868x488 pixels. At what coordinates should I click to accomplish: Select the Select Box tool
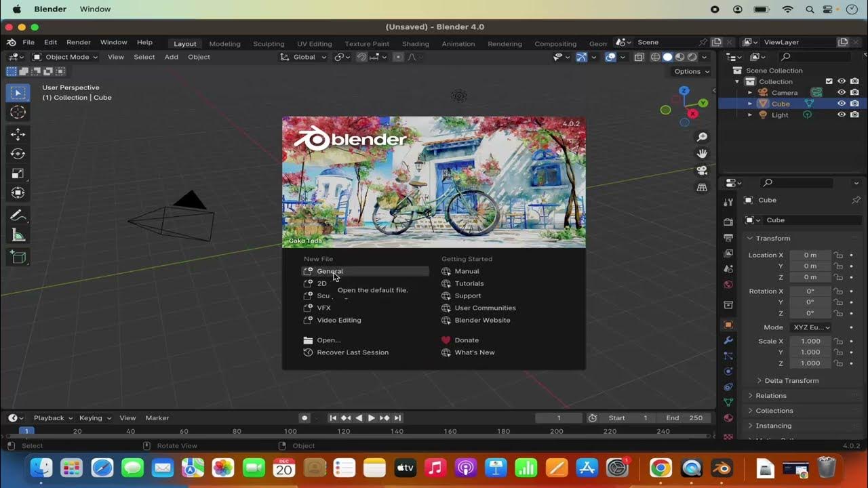point(18,93)
